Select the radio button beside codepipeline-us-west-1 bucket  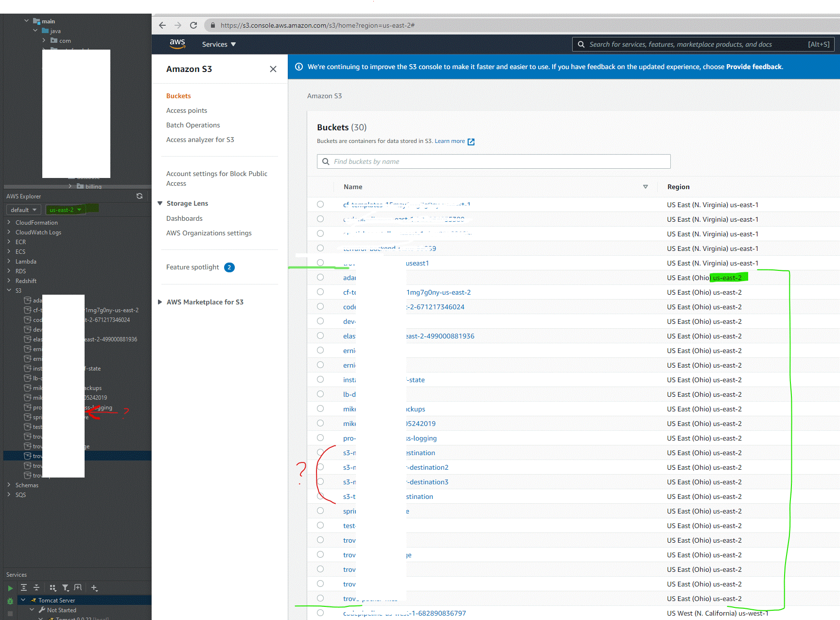click(320, 613)
